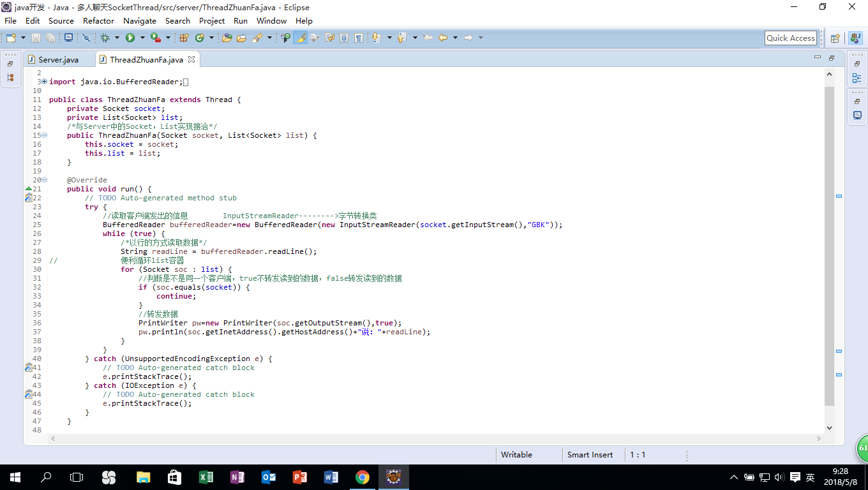Open the New Java Class wizard icon
868x490 pixels.
199,38
